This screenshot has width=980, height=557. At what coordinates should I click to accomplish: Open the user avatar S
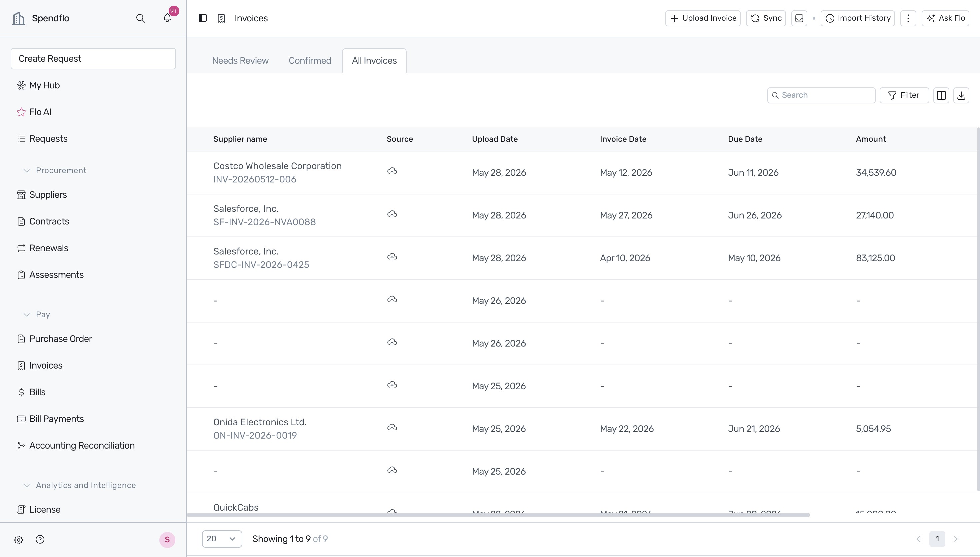pyautogui.click(x=167, y=540)
